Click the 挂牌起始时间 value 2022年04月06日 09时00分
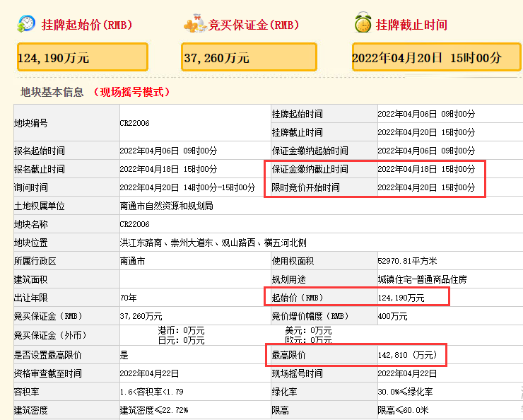The height and width of the screenshot is (420, 523). click(426, 114)
